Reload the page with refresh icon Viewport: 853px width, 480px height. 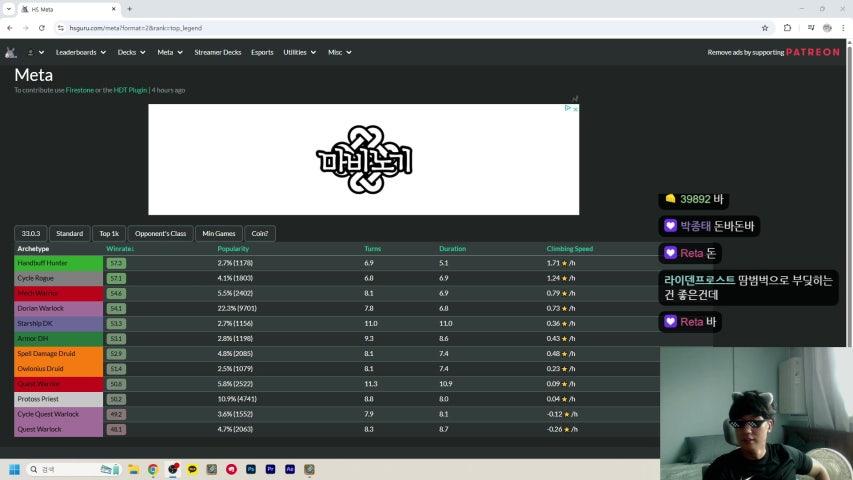(x=41, y=28)
